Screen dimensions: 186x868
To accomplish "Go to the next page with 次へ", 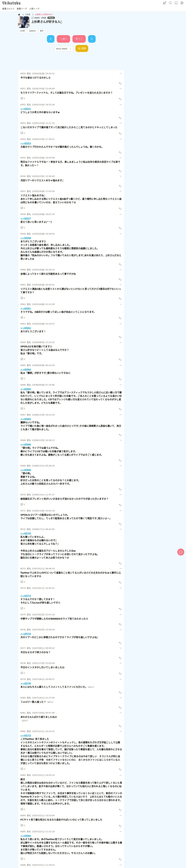I will [79, 39].
